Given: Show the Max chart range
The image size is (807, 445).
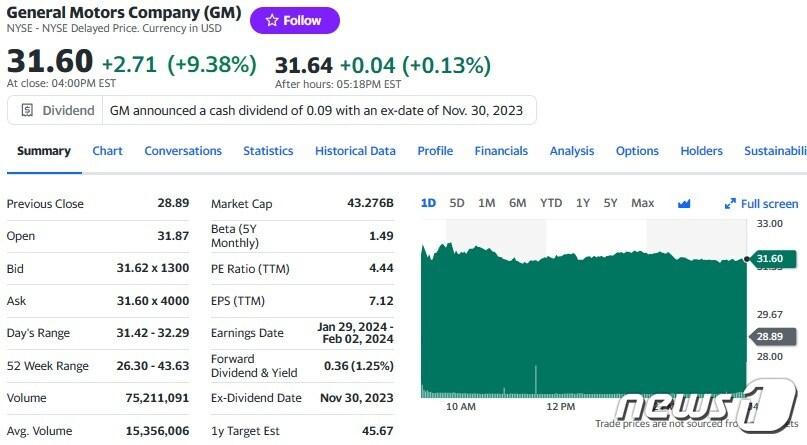Looking at the screenshot, I should click(643, 203).
